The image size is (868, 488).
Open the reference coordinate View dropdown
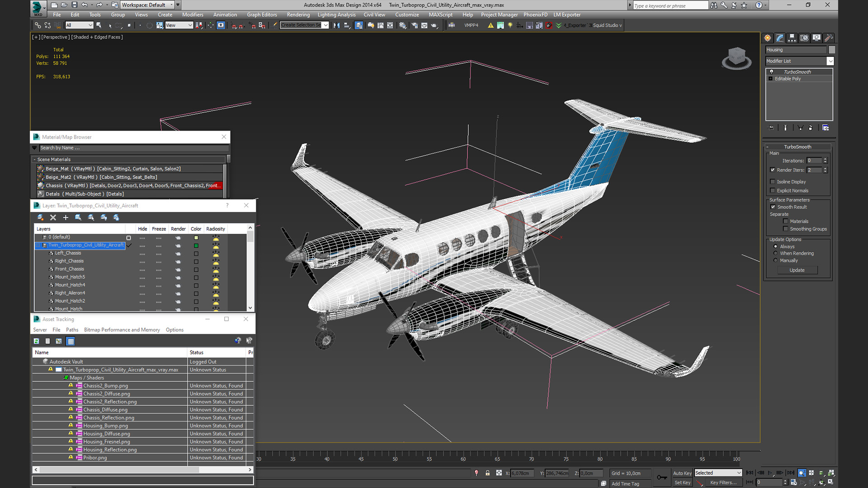(x=179, y=25)
